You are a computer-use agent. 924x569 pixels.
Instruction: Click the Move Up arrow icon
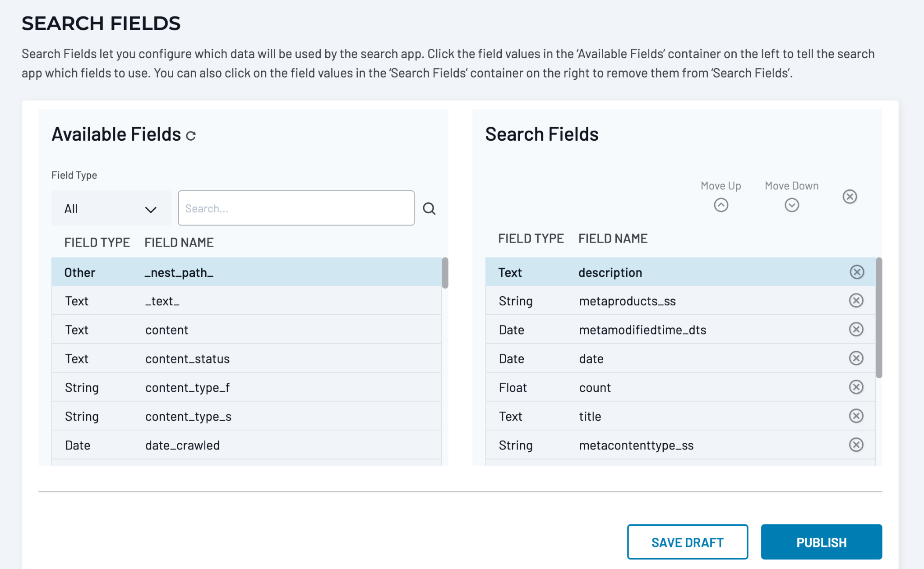coord(721,205)
